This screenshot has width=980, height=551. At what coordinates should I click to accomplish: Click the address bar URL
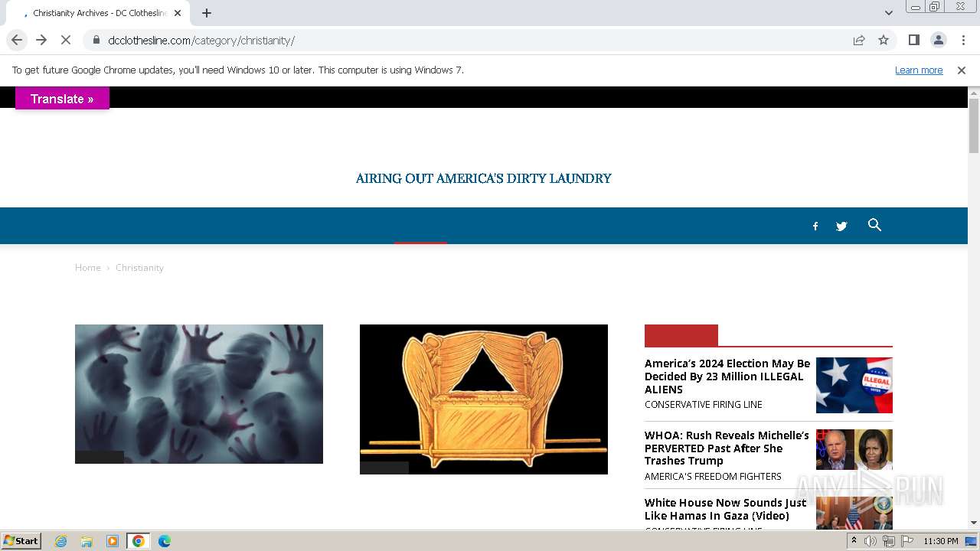pos(201,40)
